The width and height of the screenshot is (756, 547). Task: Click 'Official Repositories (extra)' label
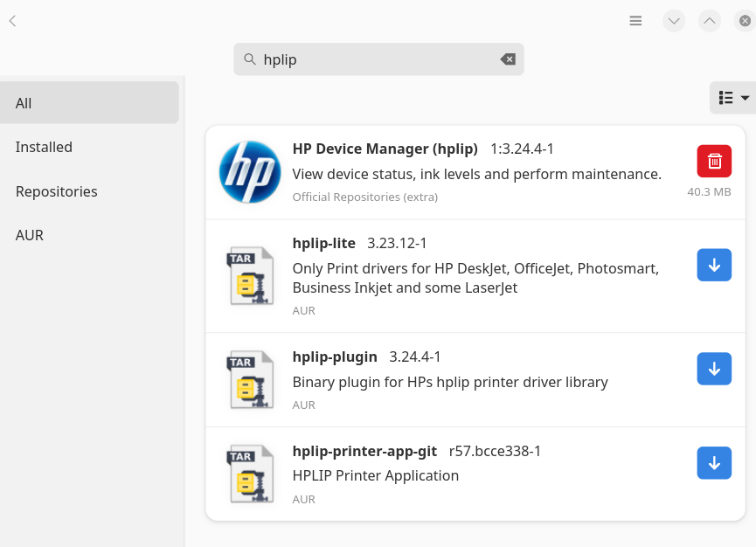coord(365,197)
